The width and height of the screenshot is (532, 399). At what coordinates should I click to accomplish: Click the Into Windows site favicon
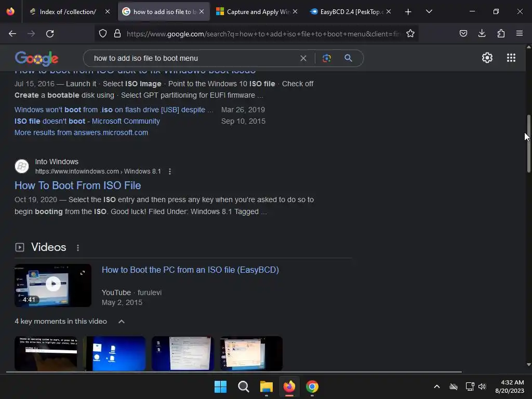[22, 166]
